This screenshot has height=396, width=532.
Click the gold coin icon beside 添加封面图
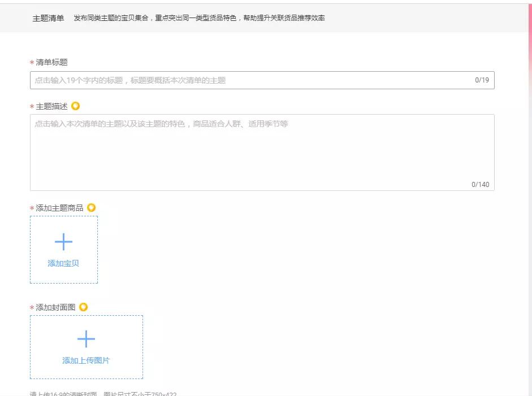pos(83,307)
